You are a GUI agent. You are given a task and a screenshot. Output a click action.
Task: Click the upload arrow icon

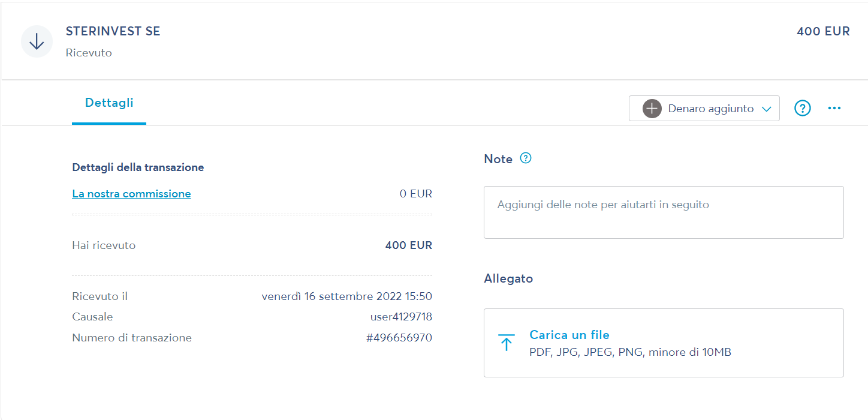click(x=507, y=343)
